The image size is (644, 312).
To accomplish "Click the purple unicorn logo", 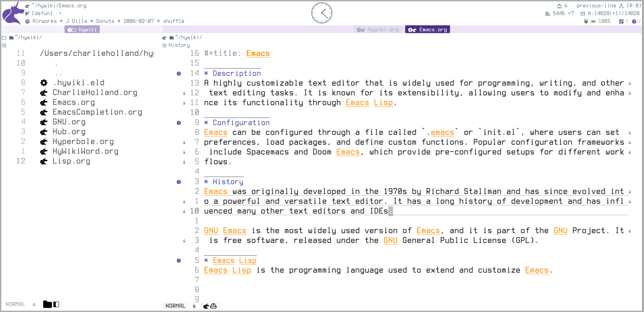I will (13, 13).
